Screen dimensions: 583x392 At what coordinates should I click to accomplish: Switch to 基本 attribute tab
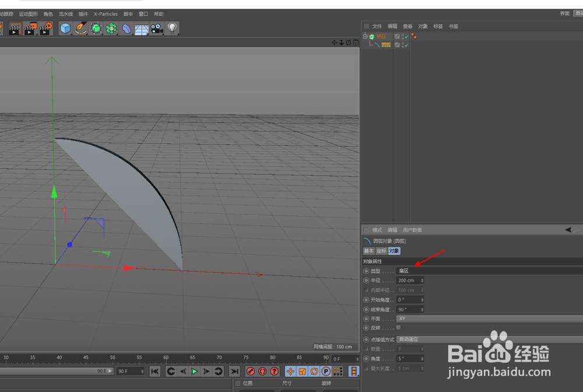point(369,251)
